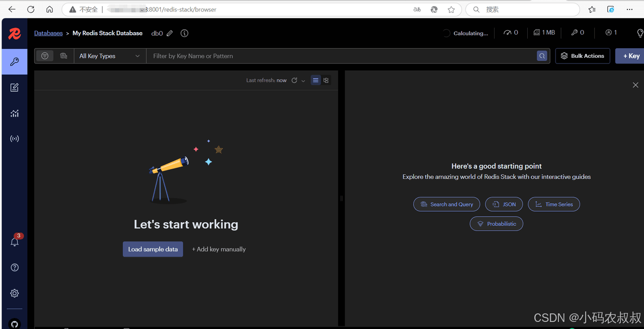Click the commands per second gauge stat

[511, 33]
